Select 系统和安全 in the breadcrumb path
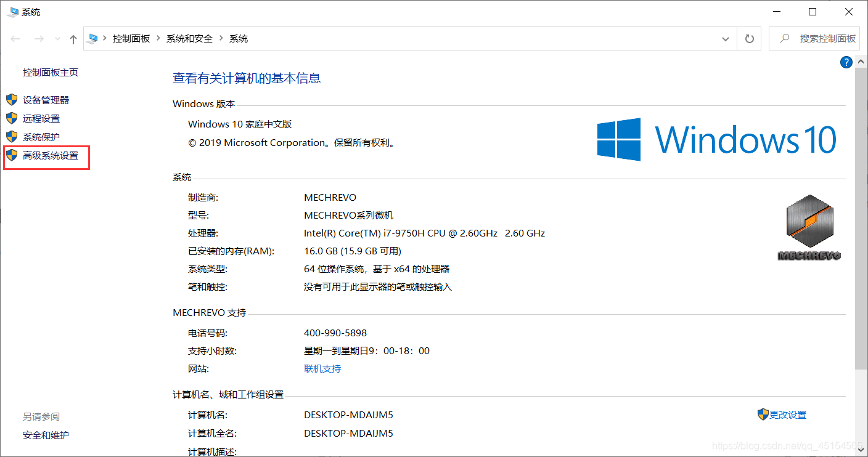The image size is (868, 457). click(x=189, y=38)
